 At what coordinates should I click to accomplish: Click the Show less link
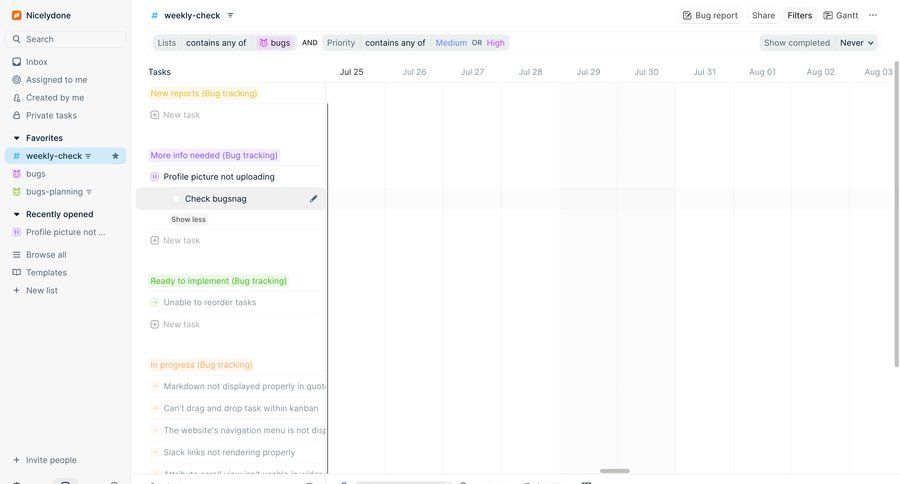pos(188,220)
